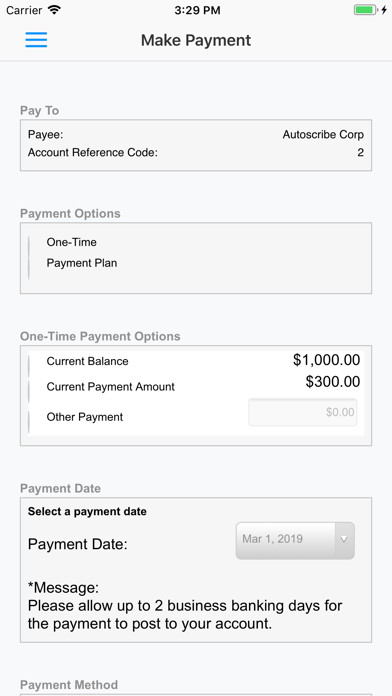Select the One-Time payment option
This screenshot has height=696, width=392.
(71, 242)
